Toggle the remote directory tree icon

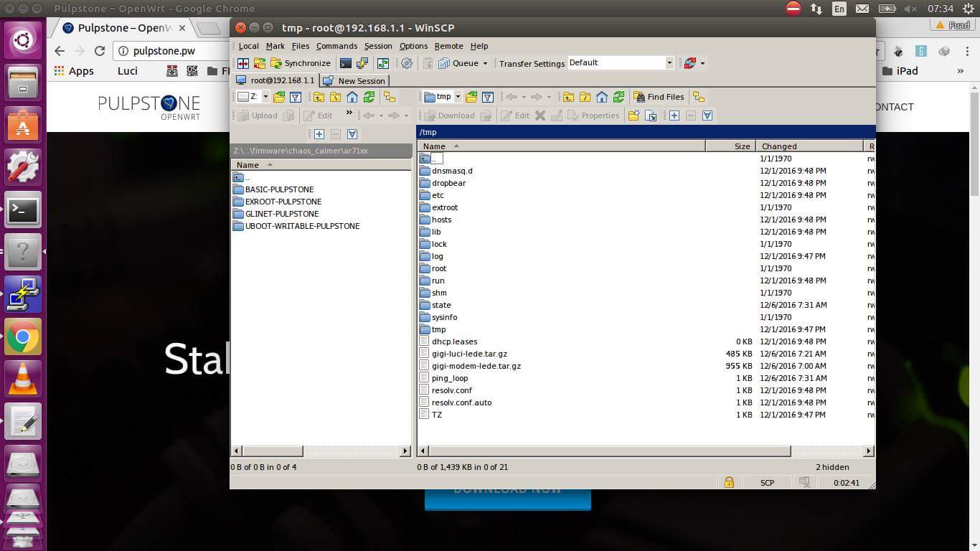(x=698, y=97)
